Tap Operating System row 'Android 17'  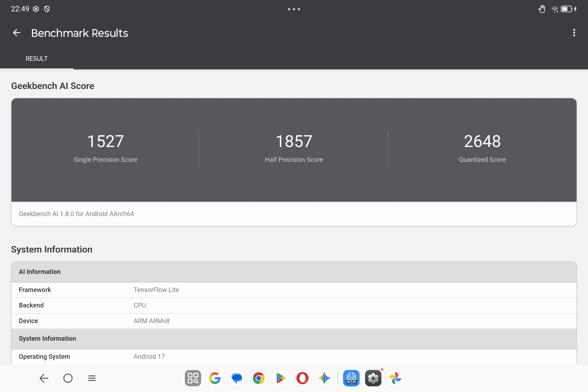294,356
